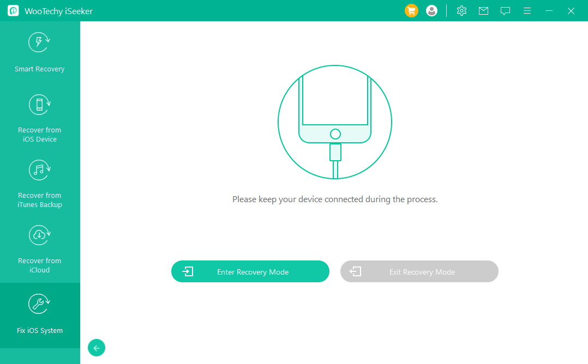Choose the Recover from iOS Device icon

pos(39,105)
